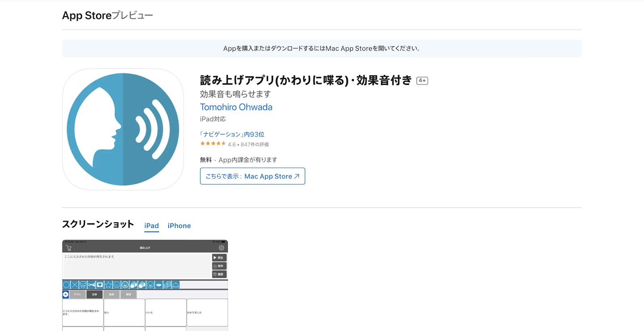
Task: Click the 保存 save button in the screenshot
Action: point(219,266)
